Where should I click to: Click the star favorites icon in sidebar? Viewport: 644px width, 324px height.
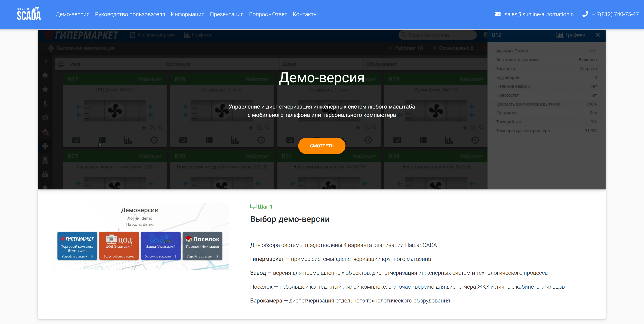tap(45, 89)
